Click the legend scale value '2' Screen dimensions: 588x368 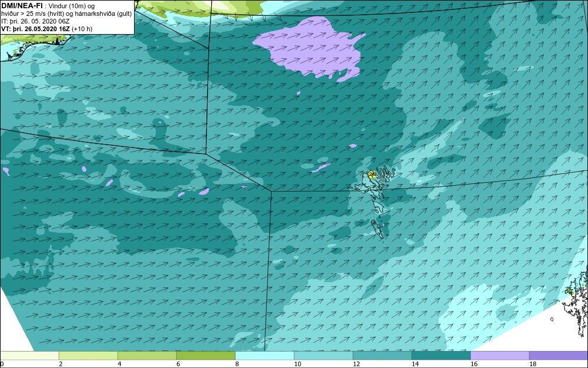(61, 364)
